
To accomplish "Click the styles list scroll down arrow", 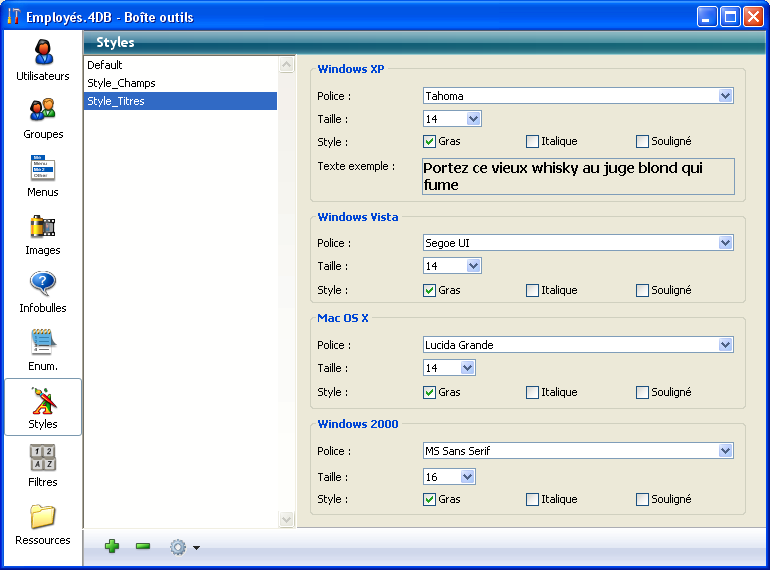I will click(287, 520).
